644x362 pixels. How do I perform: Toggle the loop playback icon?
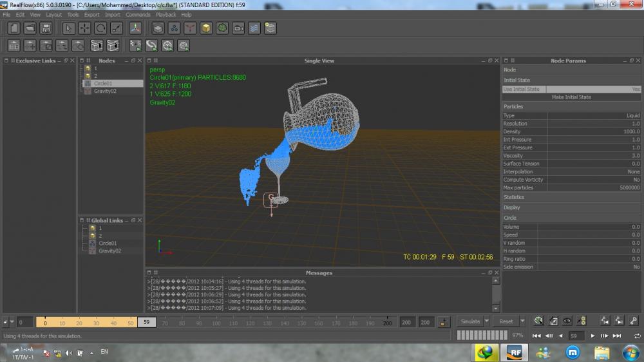click(637, 336)
